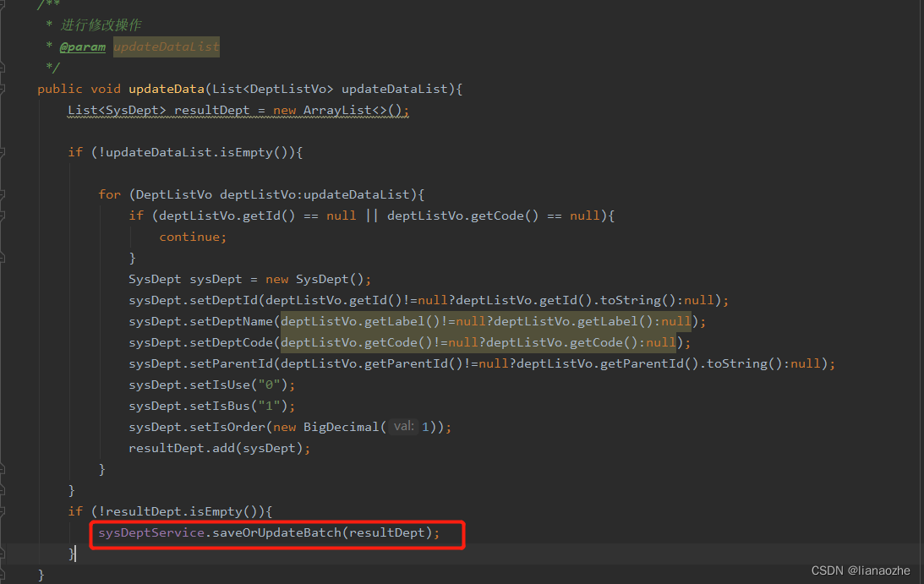Image resolution: width=924 pixels, height=584 pixels.
Task: Click the 'public' keyword of the method
Action: [60, 89]
